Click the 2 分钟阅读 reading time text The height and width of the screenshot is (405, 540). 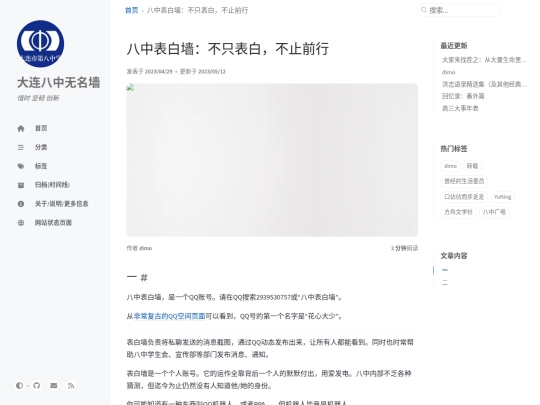(404, 248)
